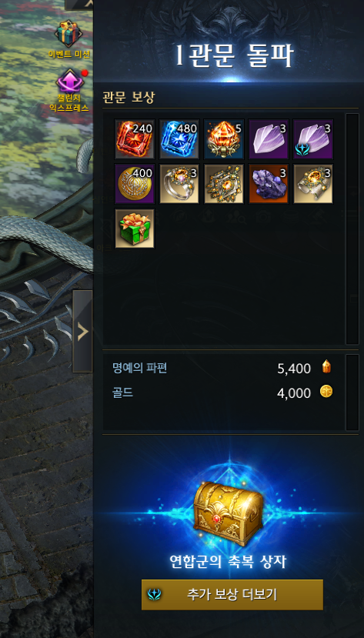Click the reward list vertical scrollbar
The width and height of the screenshot is (364, 638).
click(x=352, y=229)
